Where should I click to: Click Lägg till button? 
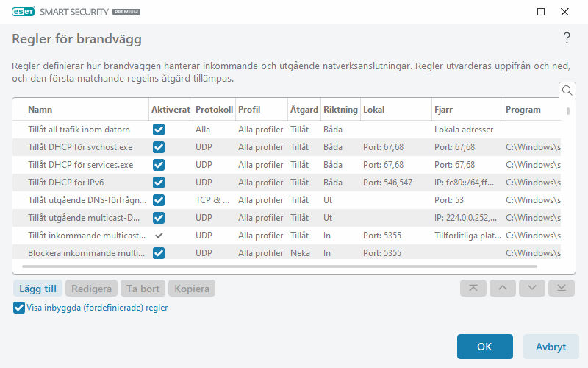(38, 289)
